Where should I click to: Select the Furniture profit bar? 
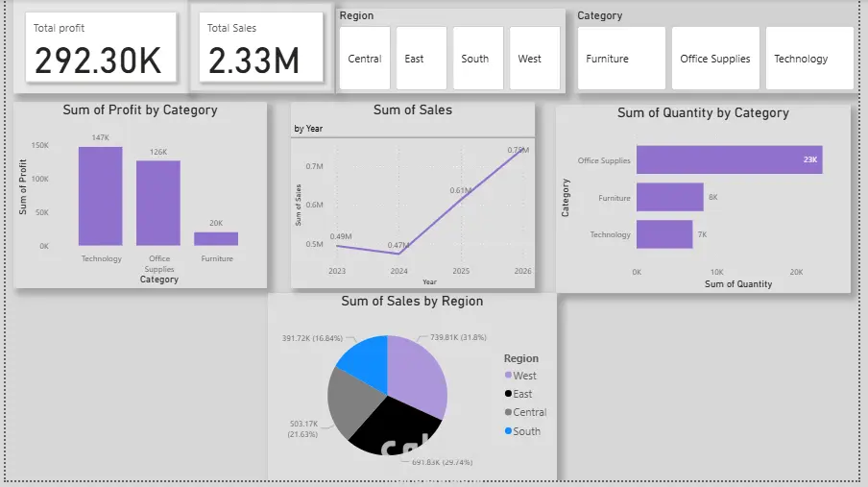[216, 239]
